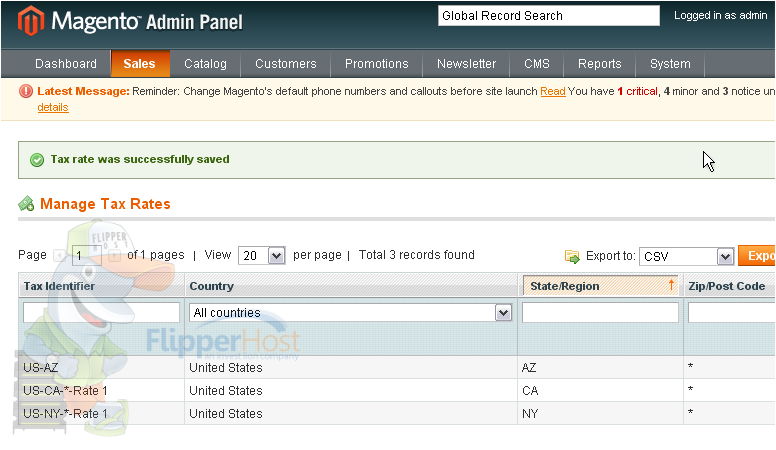Open the details link under Latest Message

(53, 107)
